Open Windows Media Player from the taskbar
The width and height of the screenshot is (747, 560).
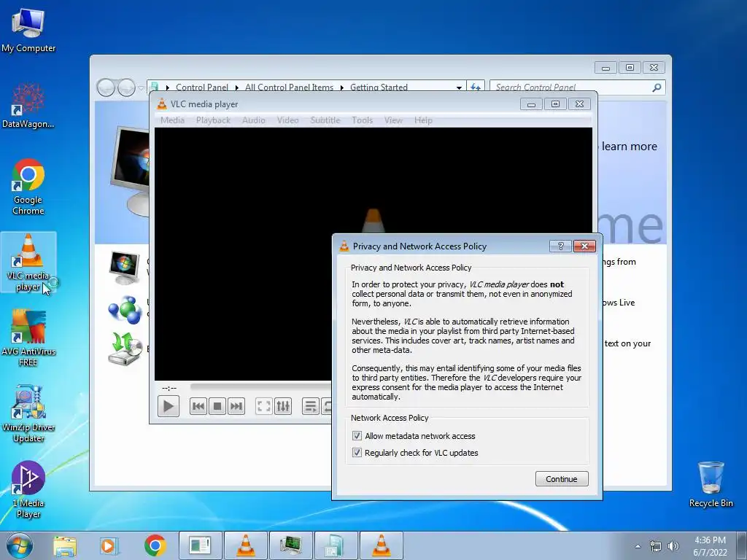pyautogui.click(x=109, y=545)
